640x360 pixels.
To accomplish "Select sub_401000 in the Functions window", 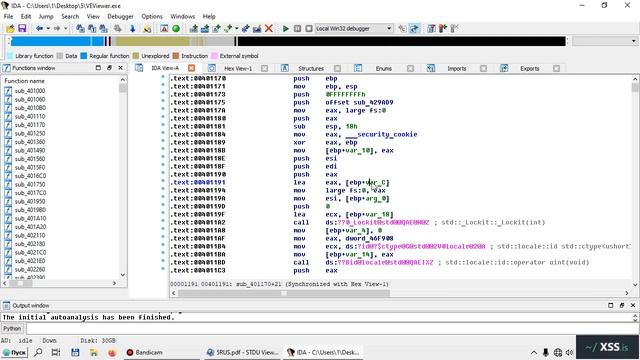I will click(x=30, y=91).
